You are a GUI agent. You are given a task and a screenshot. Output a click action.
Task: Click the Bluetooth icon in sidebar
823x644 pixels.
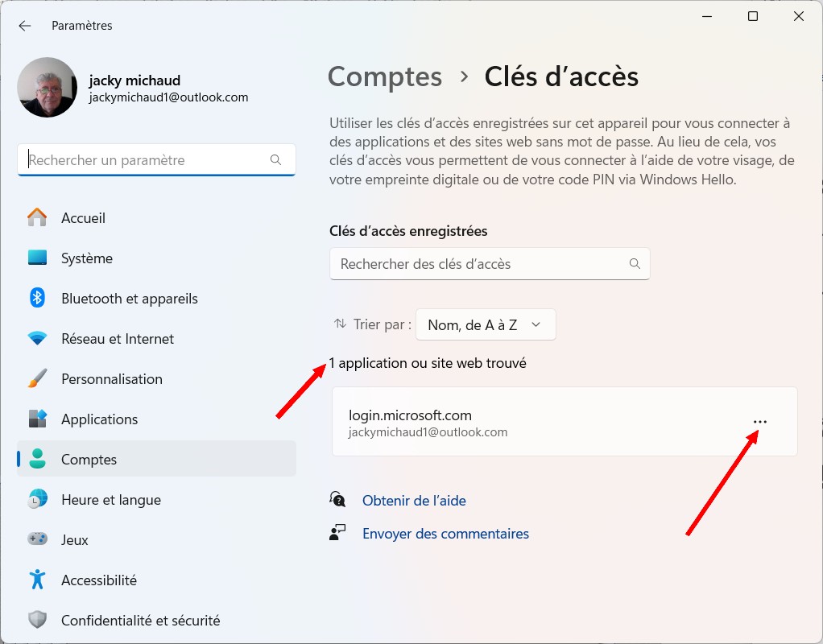pyautogui.click(x=37, y=298)
